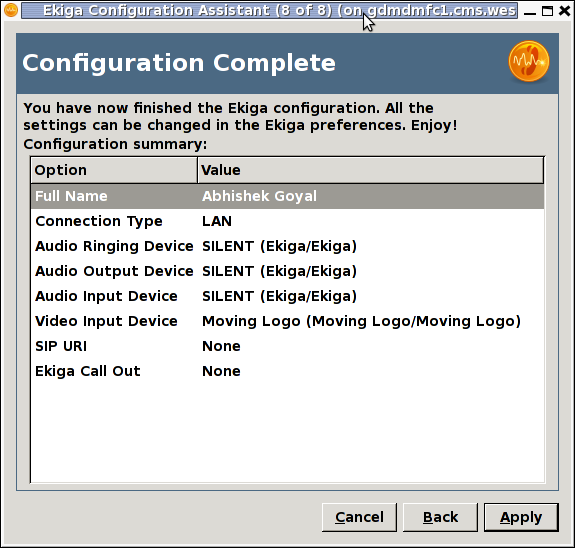This screenshot has height=548, width=575.
Task: Select the SIP URI row
Action: [288, 346]
